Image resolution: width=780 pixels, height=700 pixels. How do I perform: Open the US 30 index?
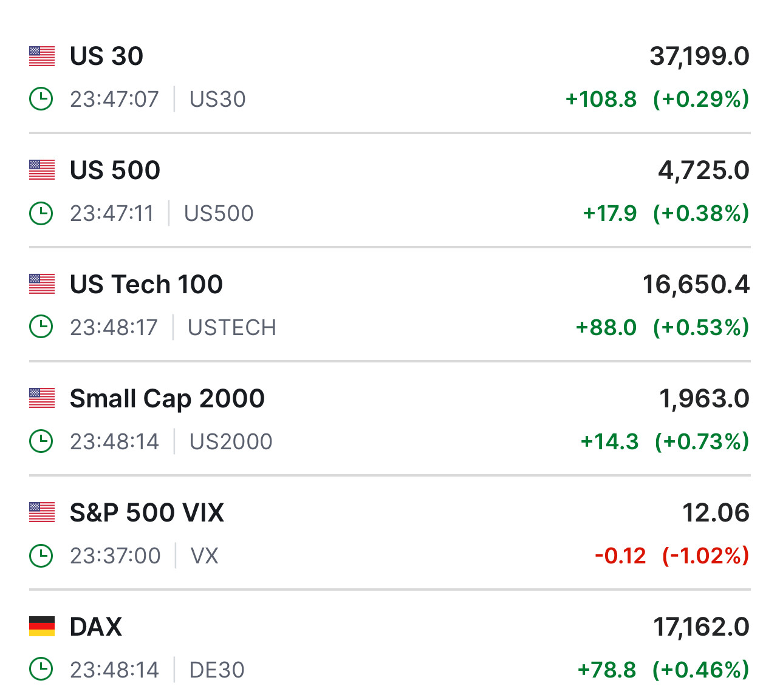[x=106, y=56]
